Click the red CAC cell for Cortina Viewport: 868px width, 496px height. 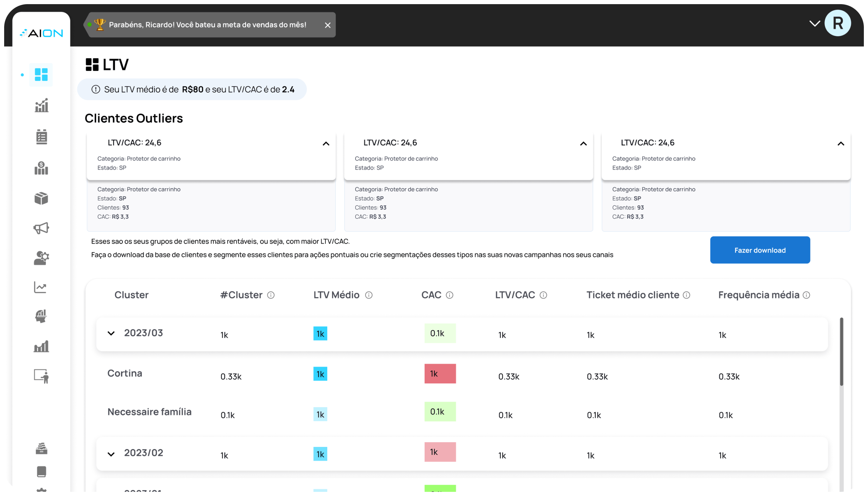tap(440, 374)
